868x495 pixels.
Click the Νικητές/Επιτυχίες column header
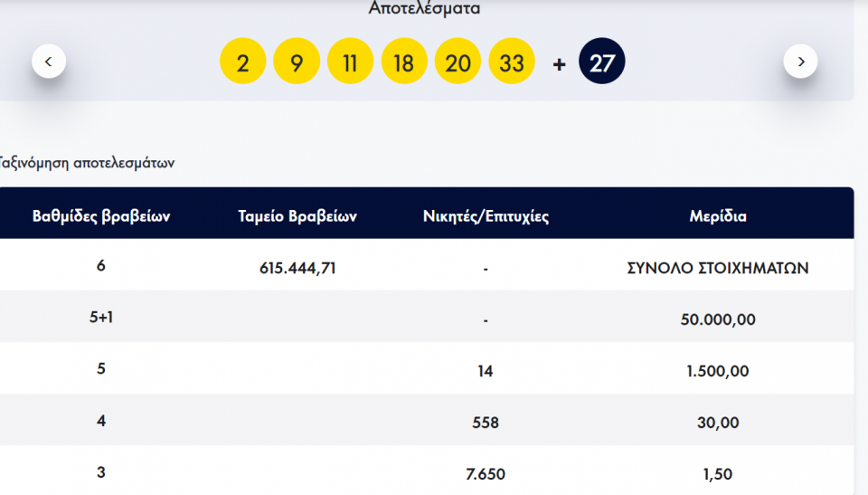tap(486, 216)
